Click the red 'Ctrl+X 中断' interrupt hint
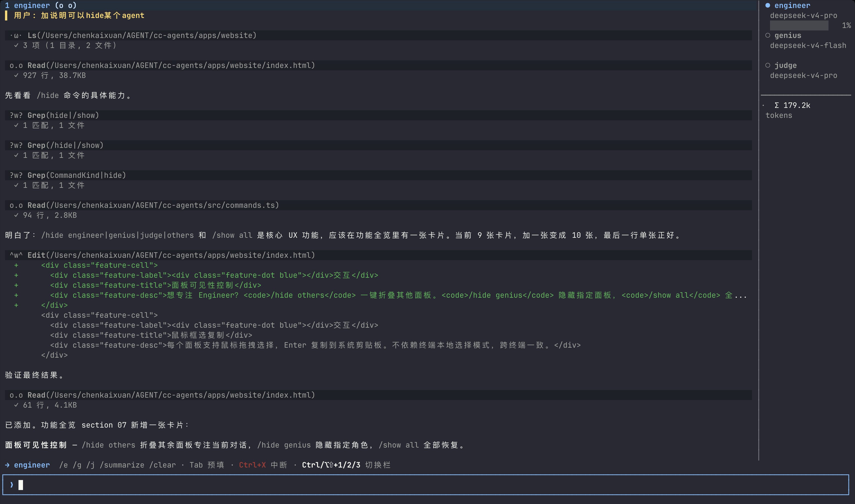The height and width of the screenshot is (504, 855). point(263,465)
